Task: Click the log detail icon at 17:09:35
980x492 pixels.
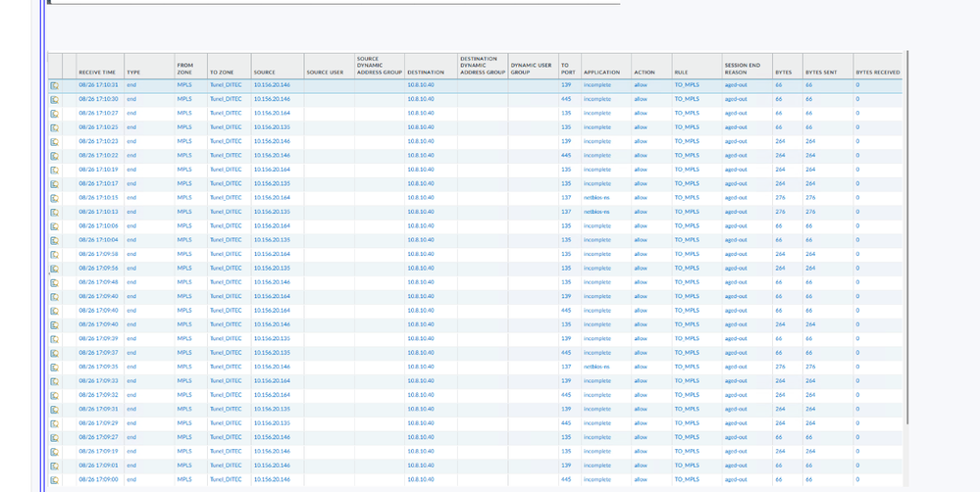Action: (x=55, y=368)
